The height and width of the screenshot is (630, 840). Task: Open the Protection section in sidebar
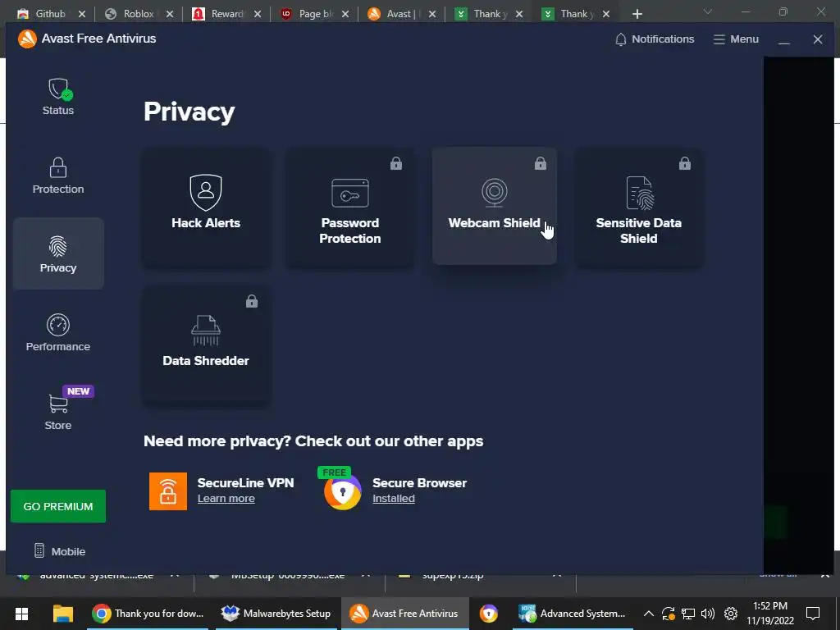coord(58,176)
